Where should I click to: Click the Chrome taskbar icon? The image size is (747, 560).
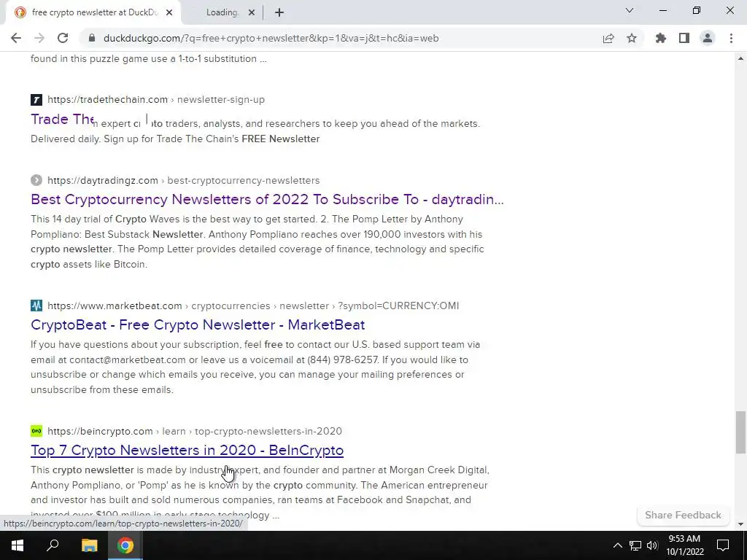pyautogui.click(x=125, y=545)
